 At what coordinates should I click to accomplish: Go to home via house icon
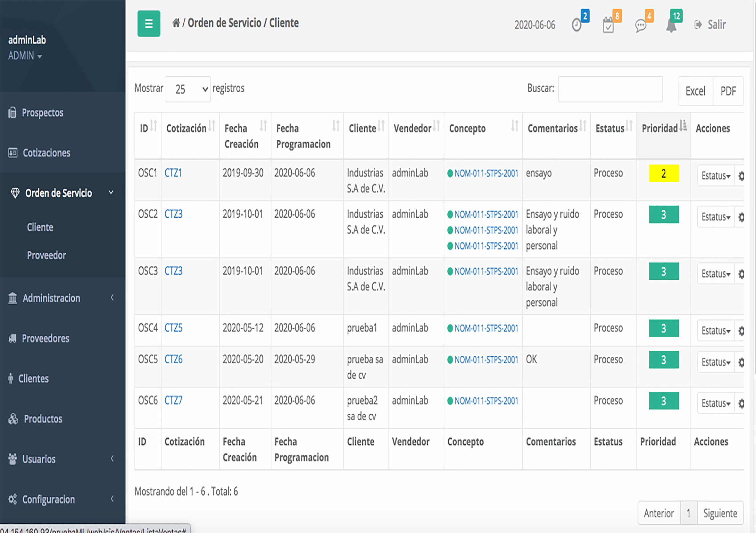click(x=176, y=23)
